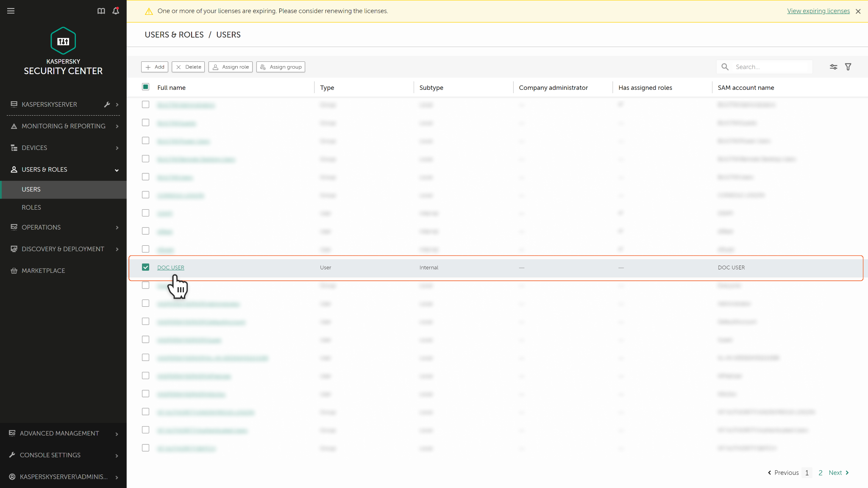
Task: Open the column settings sliders icon
Action: click(x=833, y=67)
